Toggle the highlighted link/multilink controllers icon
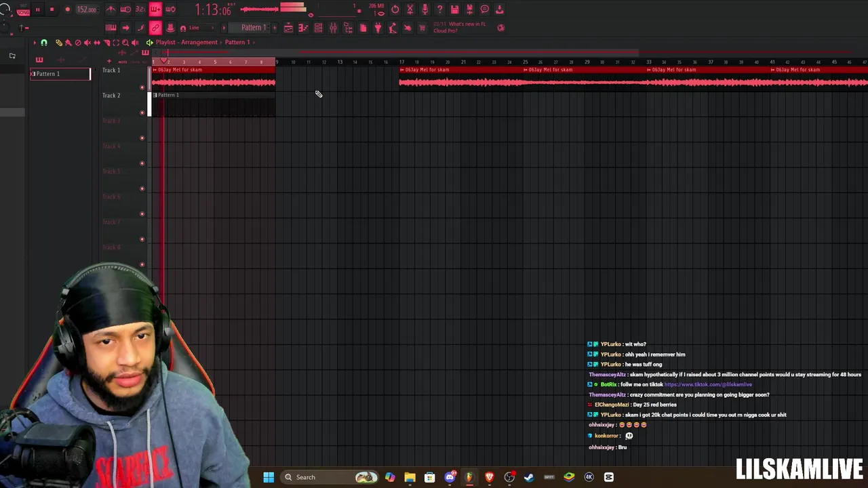The width and height of the screenshot is (868, 488). click(155, 28)
